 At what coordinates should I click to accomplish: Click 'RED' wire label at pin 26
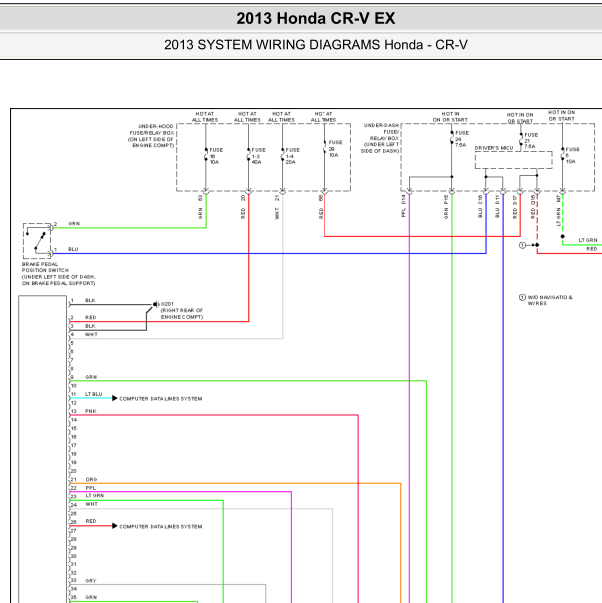[x=90, y=521]
